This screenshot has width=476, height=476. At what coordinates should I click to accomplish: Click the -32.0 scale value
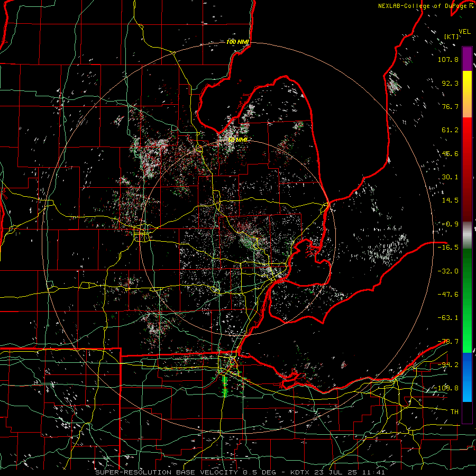click(x=448, y=271)
